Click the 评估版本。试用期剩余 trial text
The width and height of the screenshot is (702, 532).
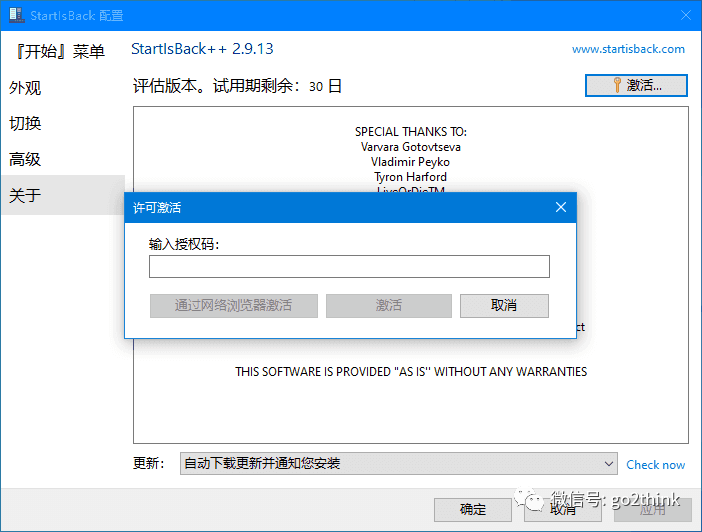point(237,86)
